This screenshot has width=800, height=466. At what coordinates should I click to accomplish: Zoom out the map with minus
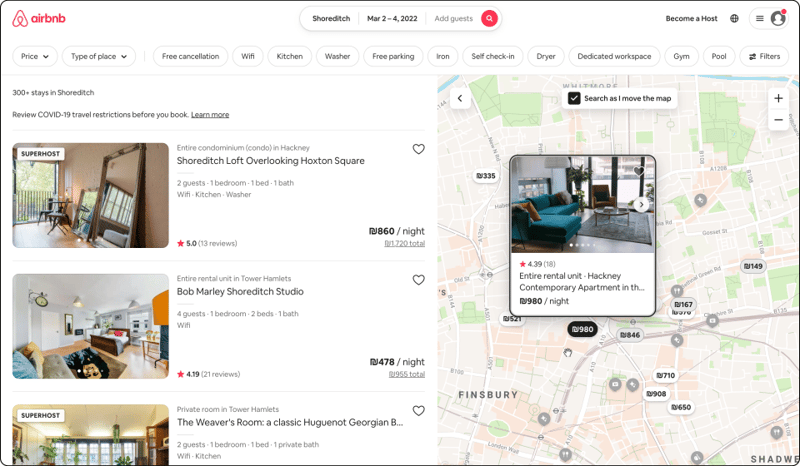778,120
